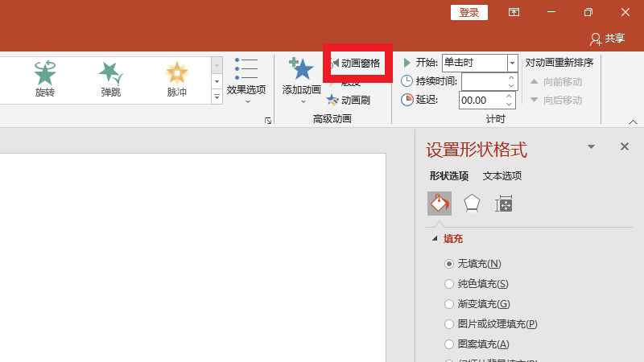The width and height of the screenshot is (644, 362).
Task: Select 渐变填充 gradient fill option
Action: coord(449,304)
